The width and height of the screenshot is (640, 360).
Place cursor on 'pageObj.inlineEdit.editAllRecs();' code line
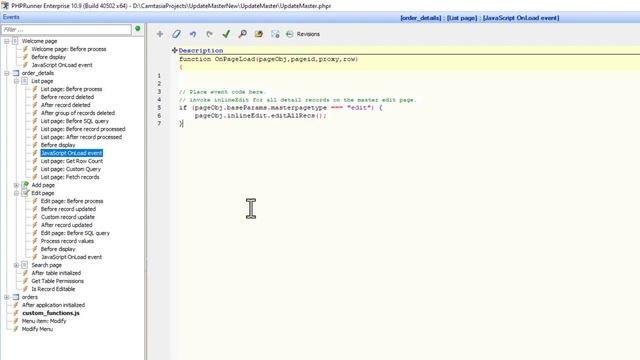260,116
